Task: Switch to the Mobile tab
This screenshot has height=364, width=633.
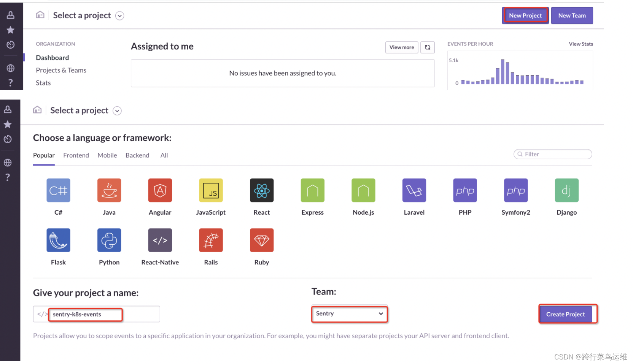Action: 107,155
